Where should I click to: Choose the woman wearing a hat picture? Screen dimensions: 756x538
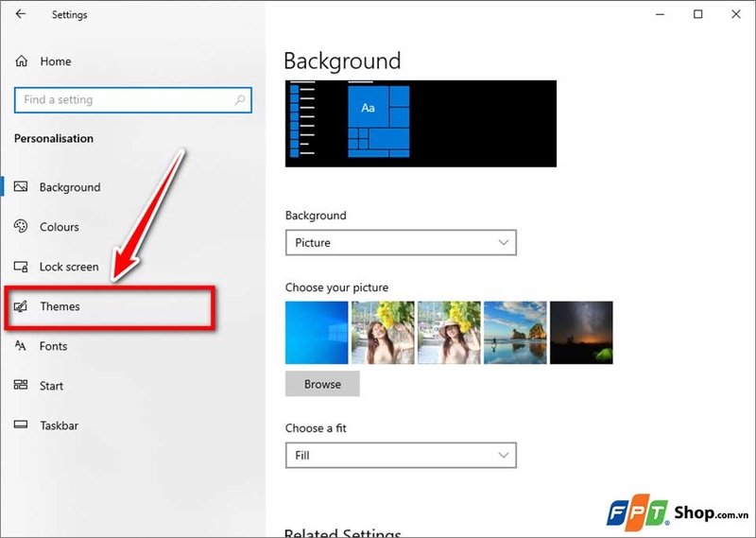point(449,333)
